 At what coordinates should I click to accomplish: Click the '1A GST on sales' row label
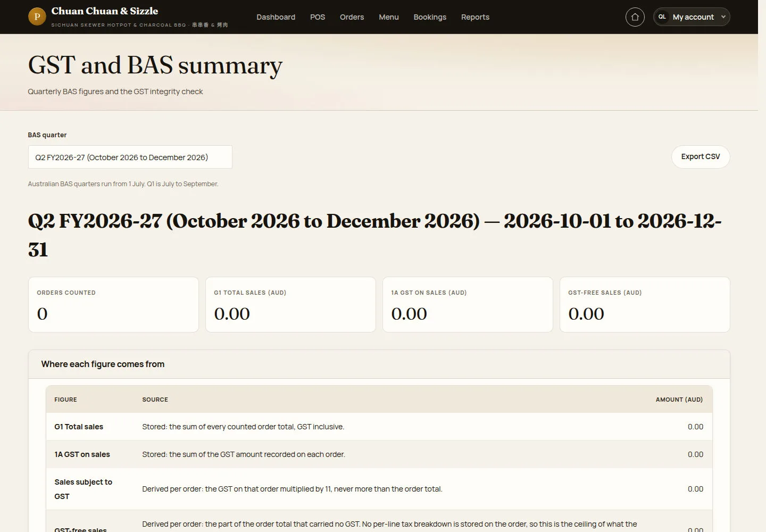pyautogui.click(x=82, y=454)
